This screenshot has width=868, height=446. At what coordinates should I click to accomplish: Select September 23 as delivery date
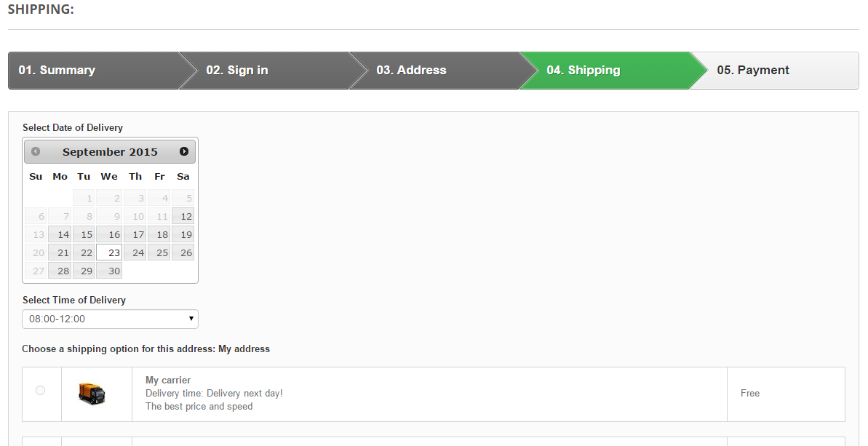(109, 252)
